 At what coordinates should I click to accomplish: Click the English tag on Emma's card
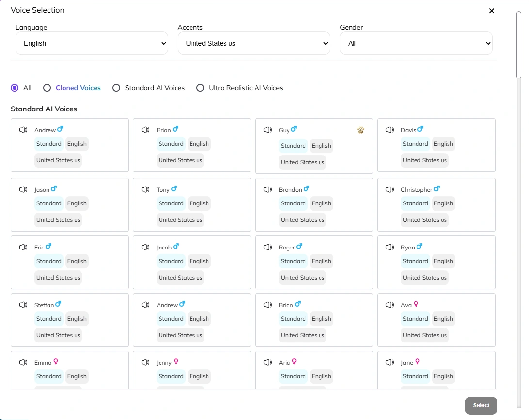pos(77,376)
